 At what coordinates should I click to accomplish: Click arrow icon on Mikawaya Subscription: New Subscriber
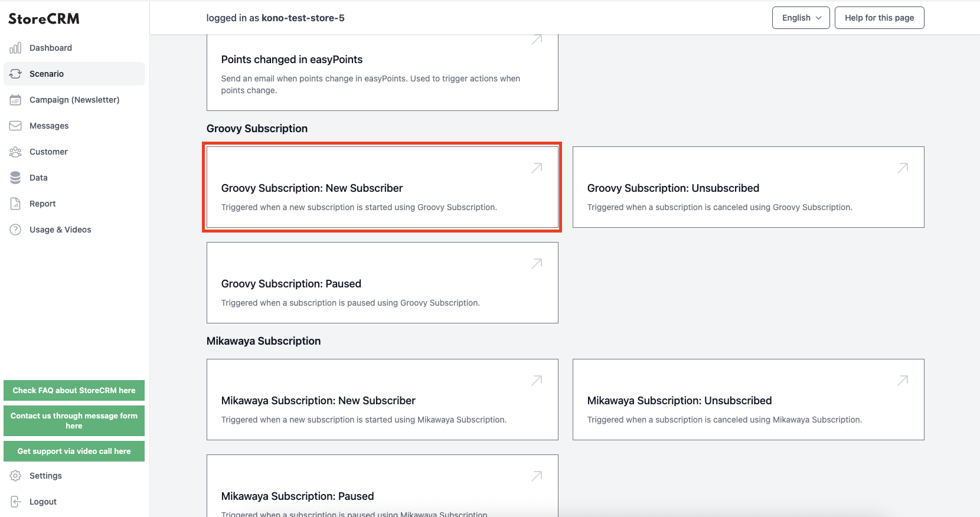[x=537, y=381]
